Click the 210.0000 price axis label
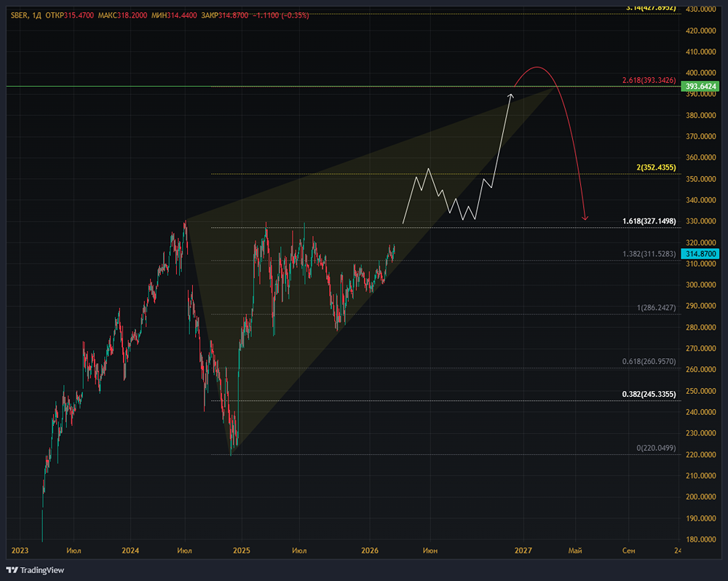The width and height of the screenshot is (728, 581). 700,475
